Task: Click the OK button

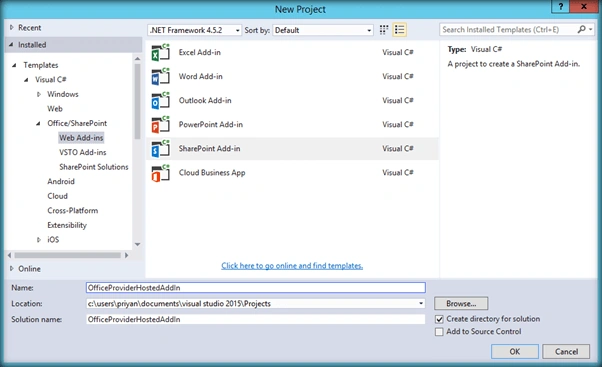Action: (514, 352)
